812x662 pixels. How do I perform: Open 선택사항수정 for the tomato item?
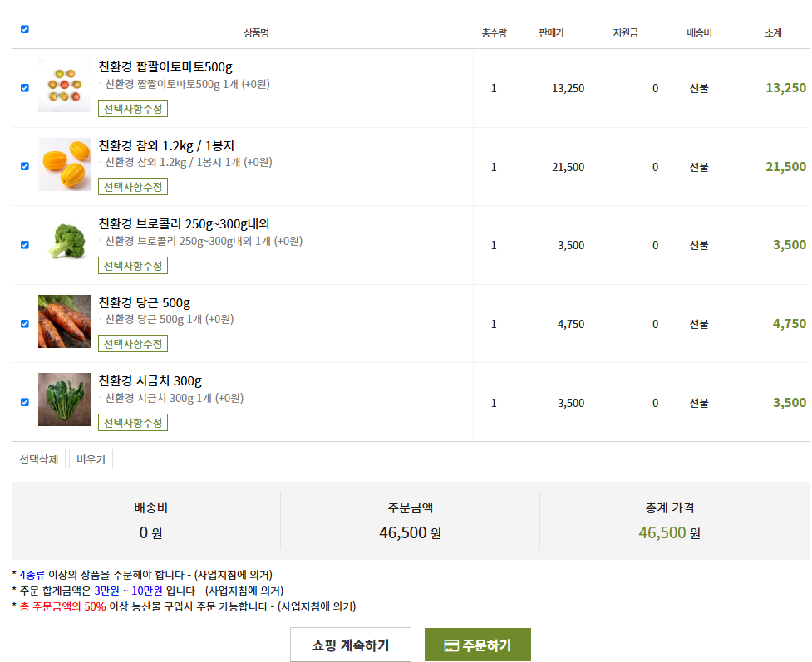click(x=132, y=108)
